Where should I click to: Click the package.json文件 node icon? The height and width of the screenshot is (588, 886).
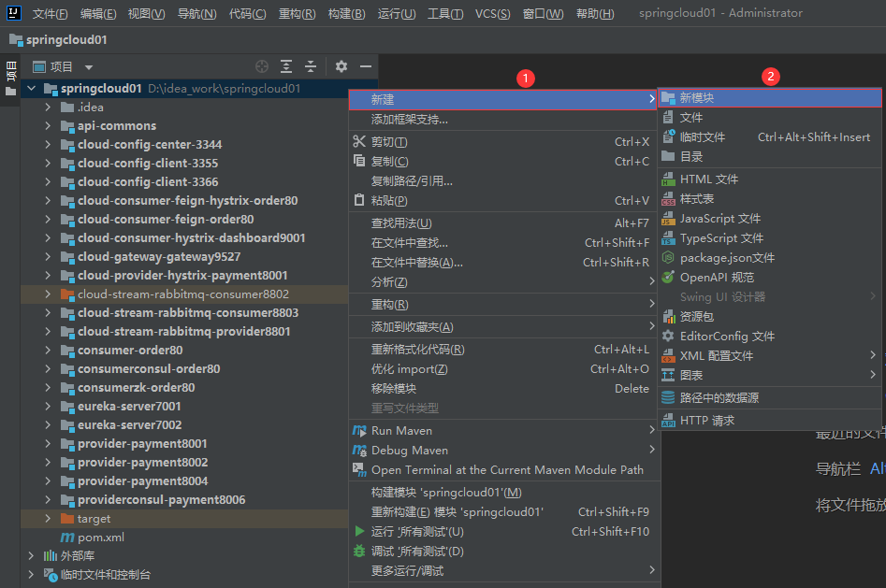[668, 258]
